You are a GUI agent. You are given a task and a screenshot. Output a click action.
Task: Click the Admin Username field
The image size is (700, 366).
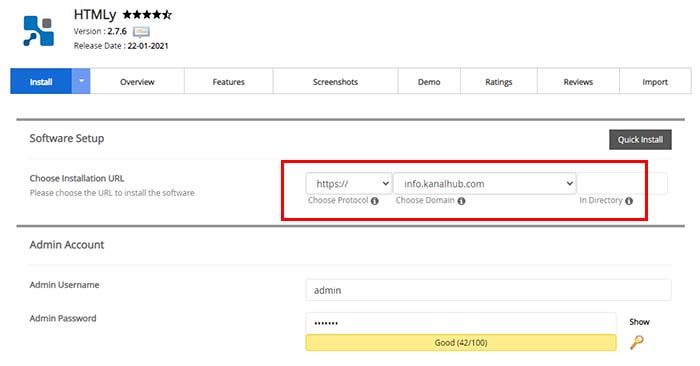pos(488,290)
